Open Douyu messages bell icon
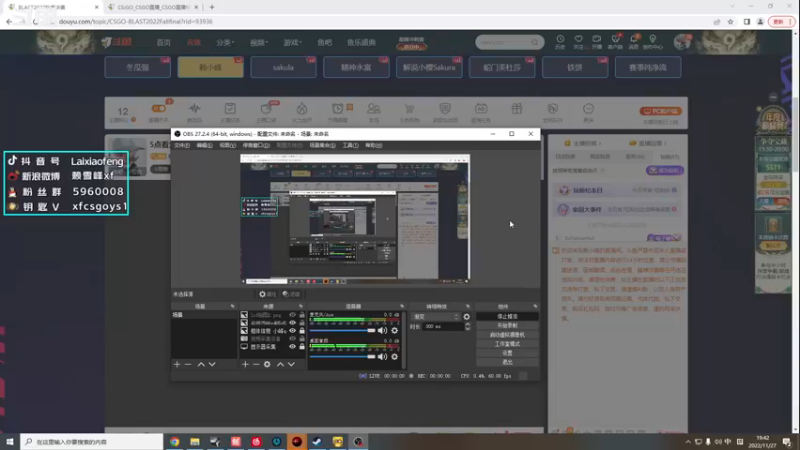Screen dimensions: 800x450 [634, 39]
